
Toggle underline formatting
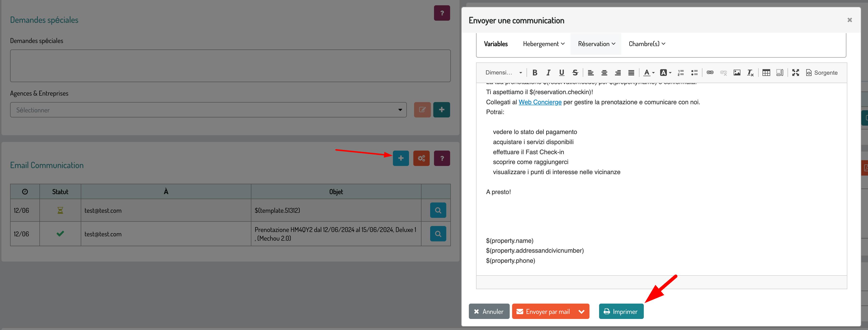(562, 73)
